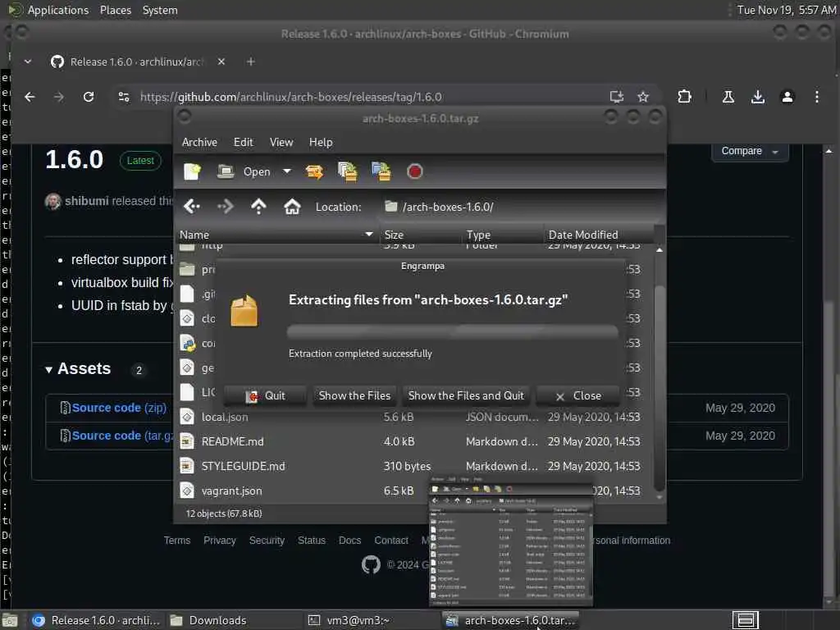Close the extraction dialog with Close button
This screenshot has height=630, width=840.
tap(578, 396)
